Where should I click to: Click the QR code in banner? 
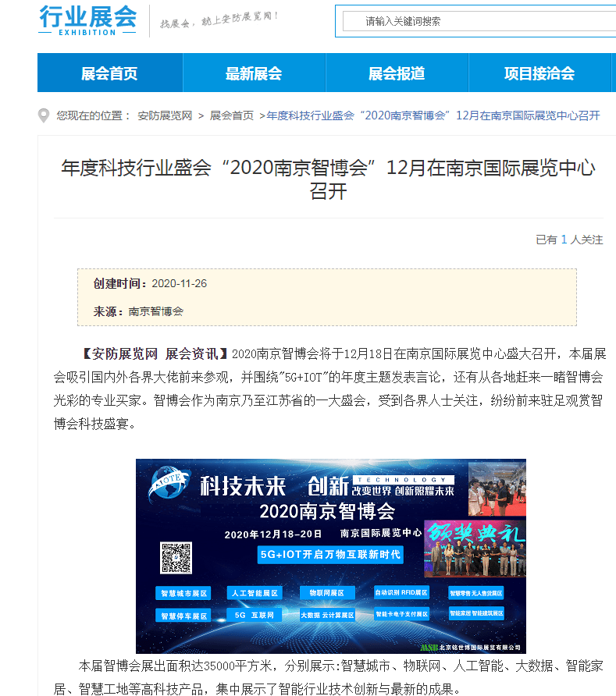coord(176,558)
